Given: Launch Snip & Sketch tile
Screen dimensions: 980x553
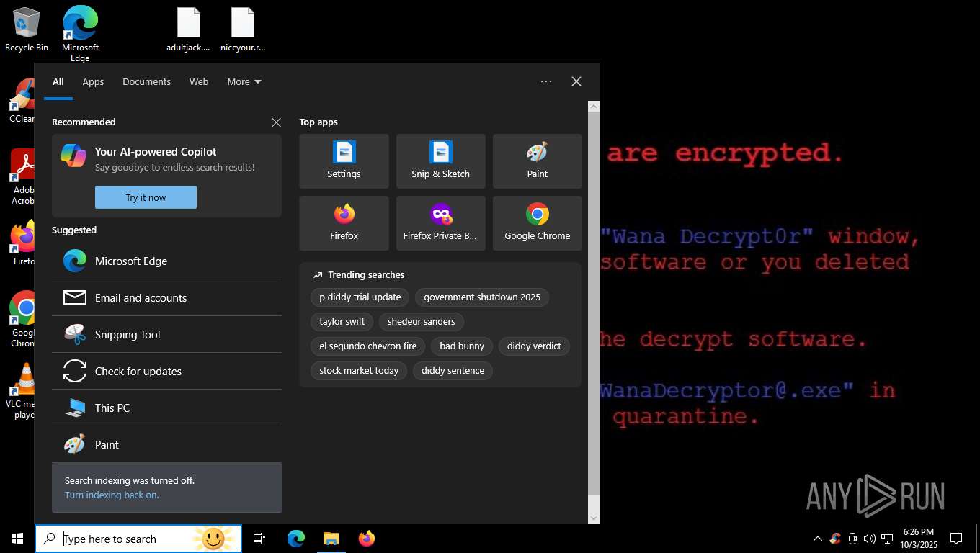Looking at the screenshot, I should [440, 161].
